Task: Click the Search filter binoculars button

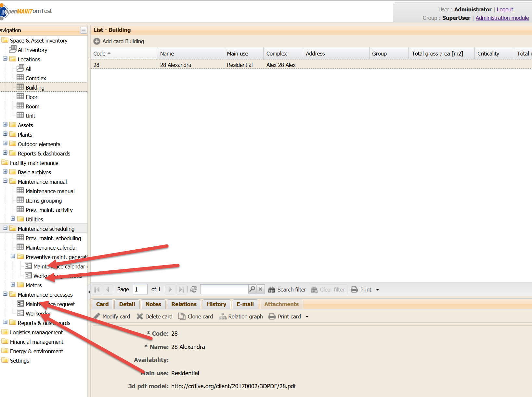Action: pos(271,290)
